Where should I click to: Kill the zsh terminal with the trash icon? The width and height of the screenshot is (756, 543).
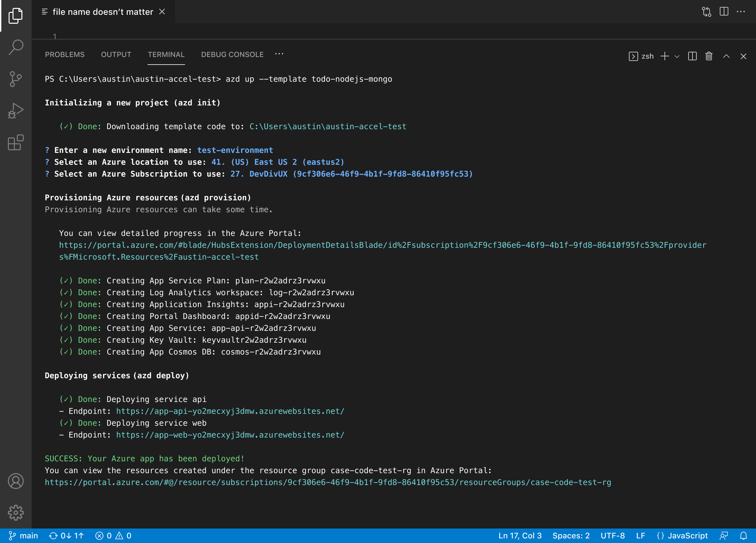[x=709, y=56]
